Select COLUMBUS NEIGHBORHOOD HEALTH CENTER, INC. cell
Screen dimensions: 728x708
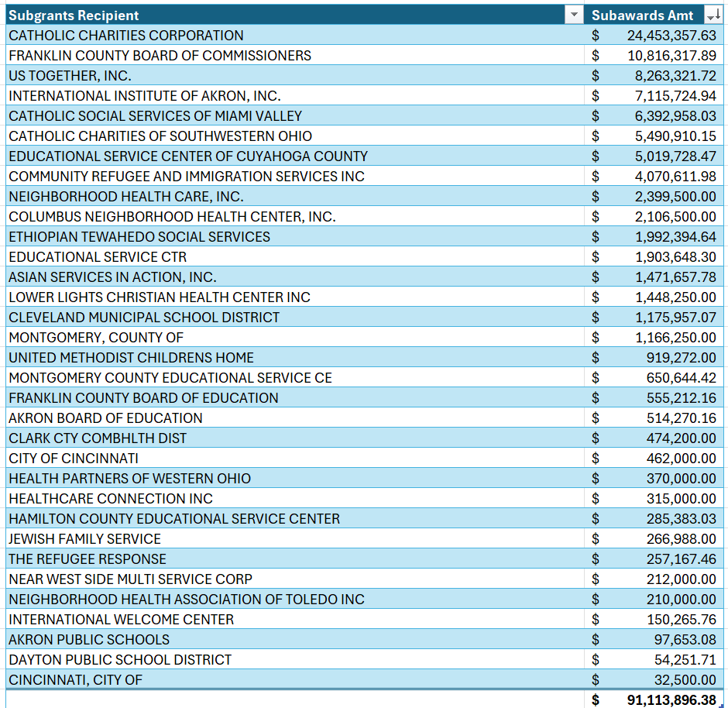pos(295,216)
